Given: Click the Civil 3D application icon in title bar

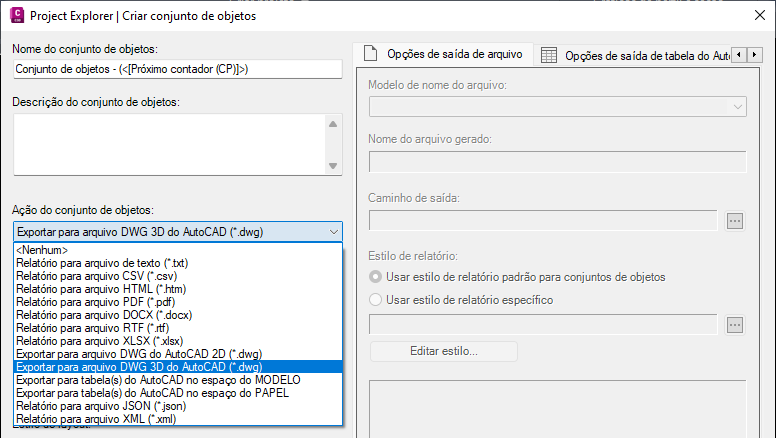Looking at the screenshot, I should [17, 15].
